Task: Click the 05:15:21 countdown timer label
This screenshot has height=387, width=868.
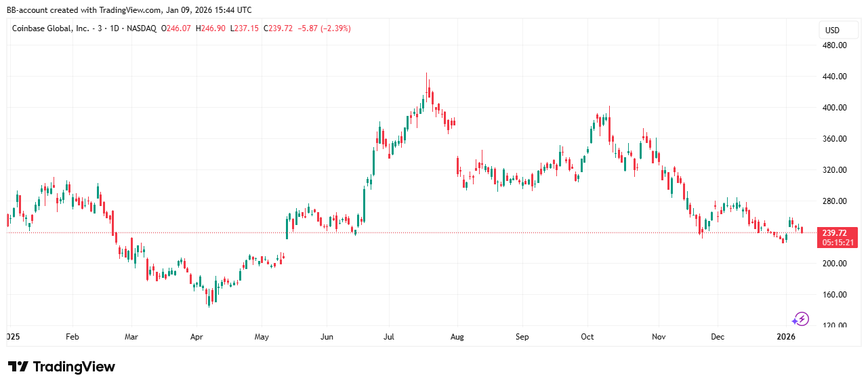Action: (x=838, y=242)
